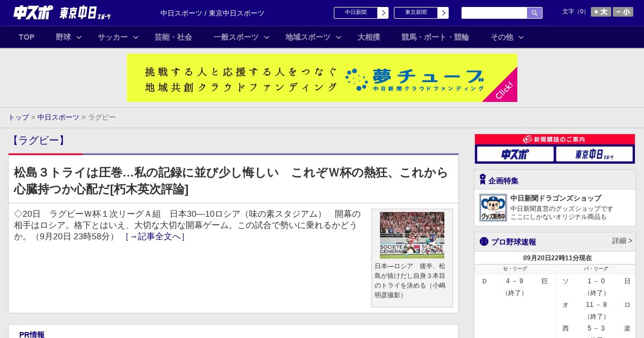Expand the その他 menu chevron
Viewport: 644px width, 338px height.
(x=521, y=38)
